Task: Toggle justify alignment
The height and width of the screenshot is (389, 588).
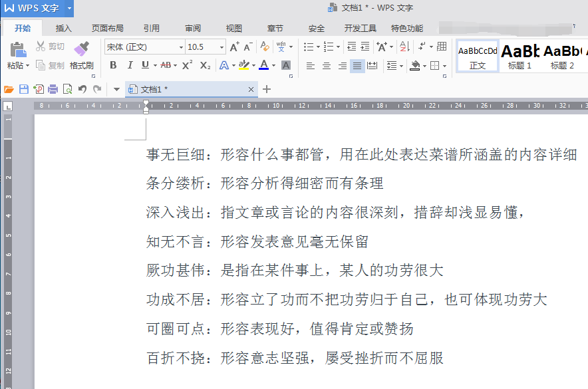Action: [x=357, y=66]
